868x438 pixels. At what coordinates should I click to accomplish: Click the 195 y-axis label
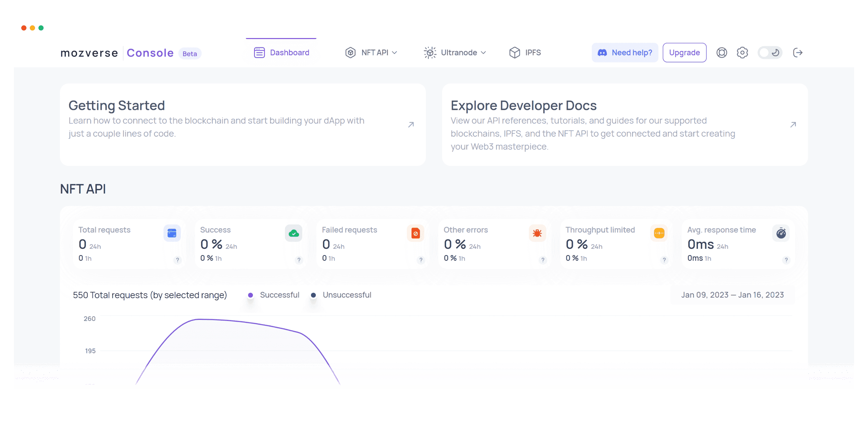[x=90, y=351]
